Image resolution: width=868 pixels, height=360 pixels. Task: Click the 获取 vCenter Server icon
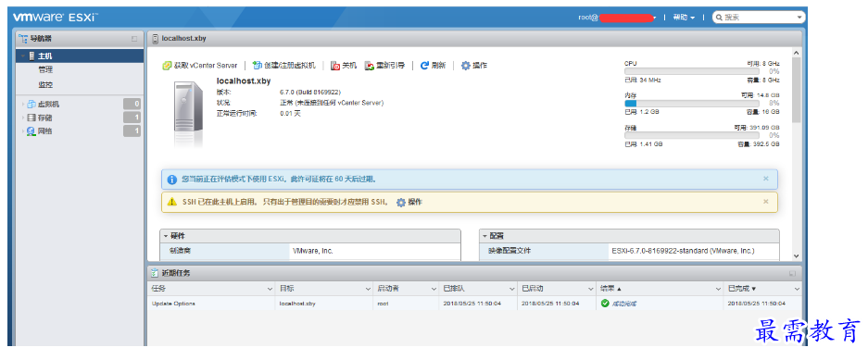pos(167,66)
